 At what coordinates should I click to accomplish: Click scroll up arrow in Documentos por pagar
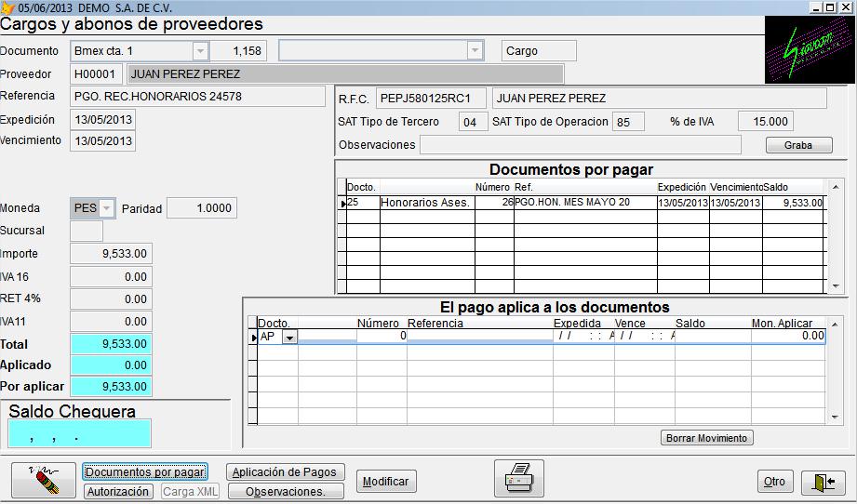click(836, 187)
